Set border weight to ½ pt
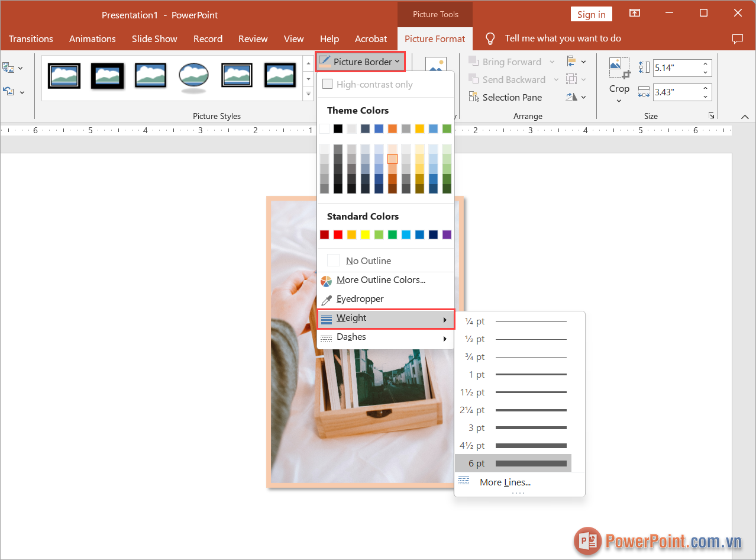The image size is (756, 560). click(513, 339)
